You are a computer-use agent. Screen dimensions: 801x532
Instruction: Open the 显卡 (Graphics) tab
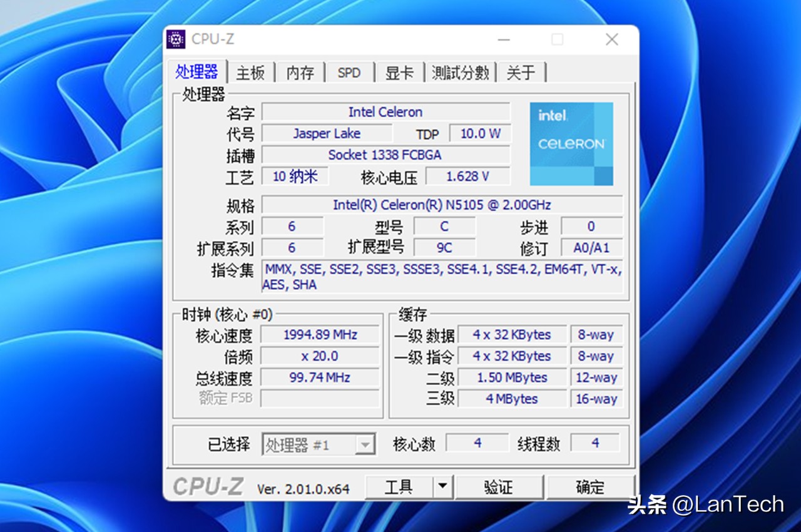click(x=399, y=72)
